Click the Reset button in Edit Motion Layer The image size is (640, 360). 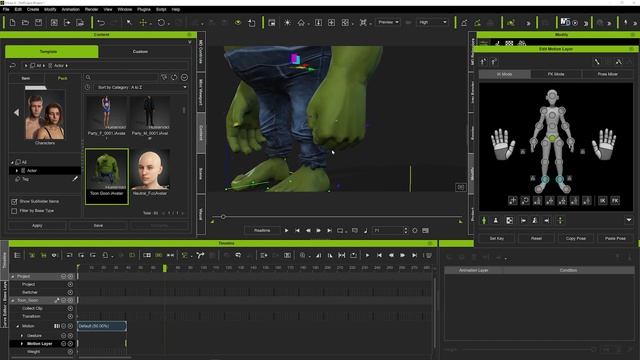pos(536,238)
